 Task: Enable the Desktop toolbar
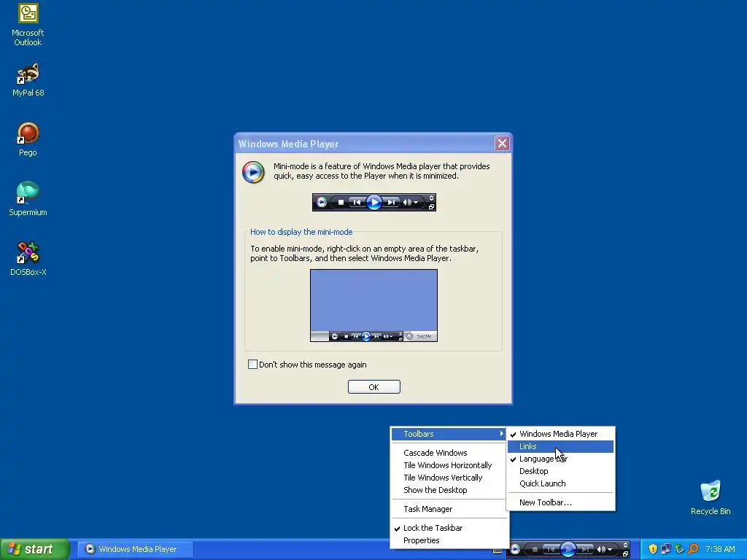click(x=561, y=471)
